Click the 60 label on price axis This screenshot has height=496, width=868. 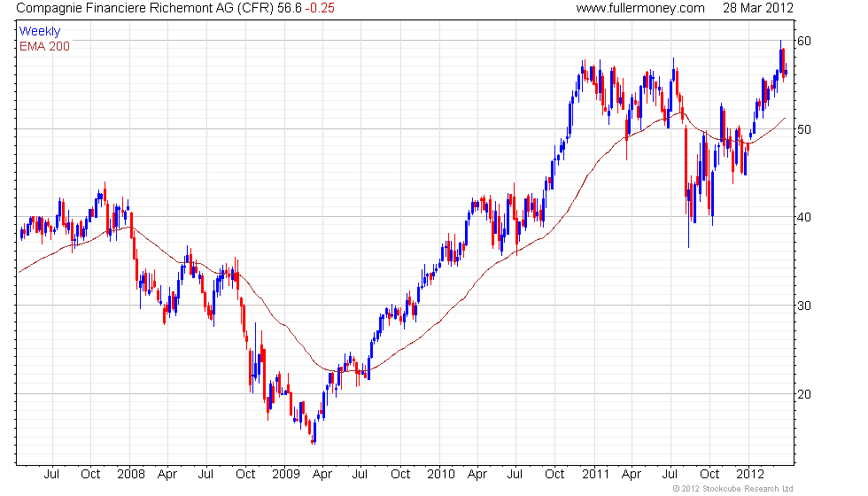tap(804, 41)
